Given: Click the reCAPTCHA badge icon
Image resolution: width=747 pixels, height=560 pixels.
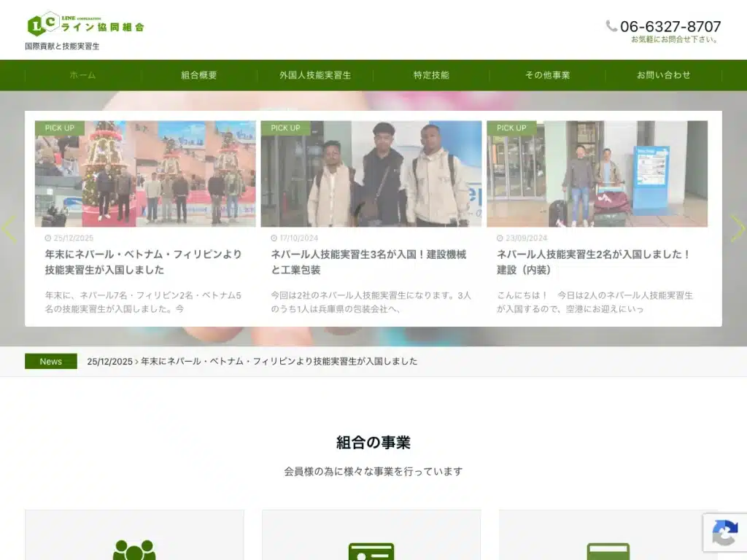Looking at the screenshot, I should tap(724, 532).
